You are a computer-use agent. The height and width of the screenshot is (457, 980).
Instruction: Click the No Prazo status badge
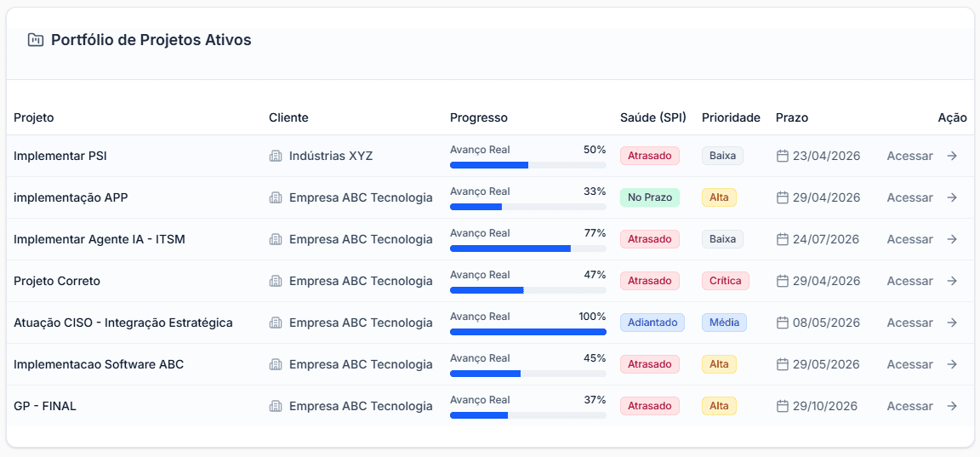[x=649, y=197]
